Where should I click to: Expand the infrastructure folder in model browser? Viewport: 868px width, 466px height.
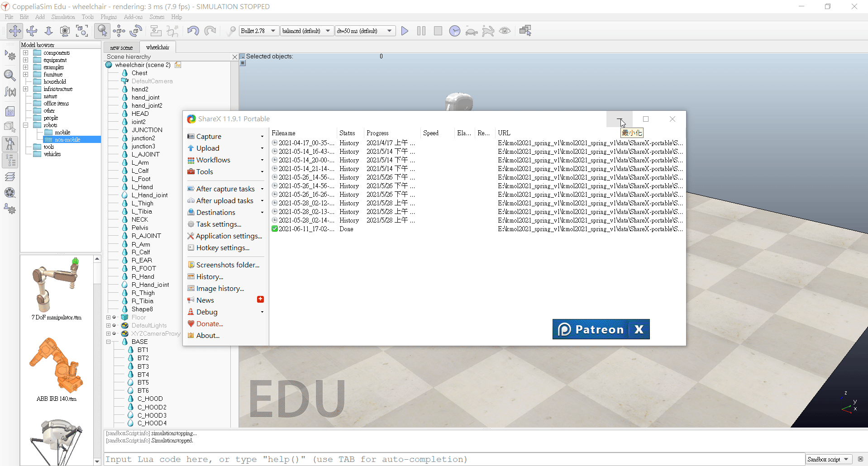(x=26, y=89)
